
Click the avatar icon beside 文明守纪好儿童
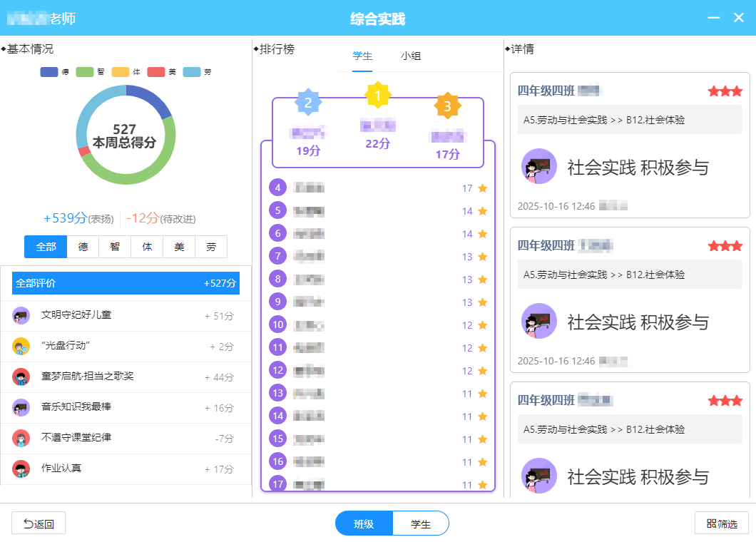(21, 315)
